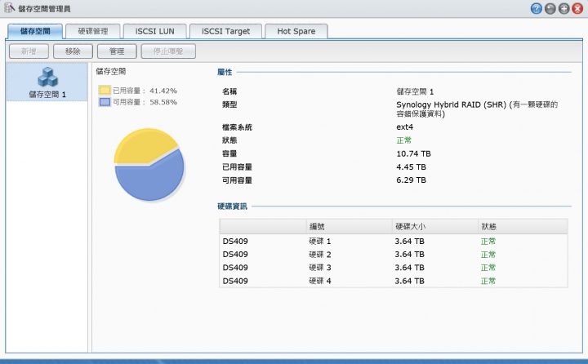Click the 10.74 TB capacity value
588x364 pixels.
[413, 153]
